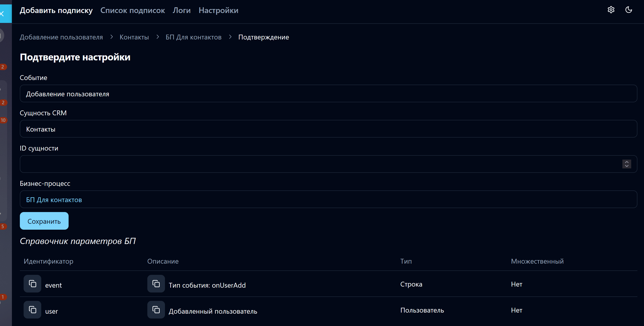The image size is (644, 326).
Task: Go to Добавление пользователя breadcrumb
Action: pos(61,37)
